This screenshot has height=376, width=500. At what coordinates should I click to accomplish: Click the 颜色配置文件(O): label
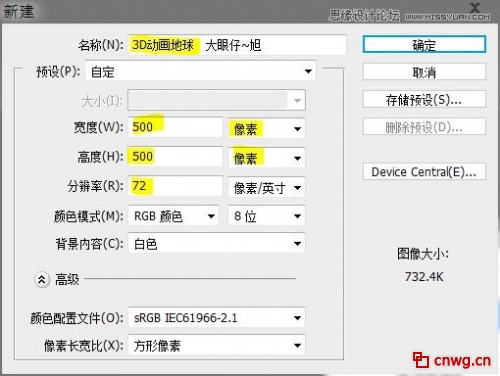pyautogui.click(x=77, y=318)
